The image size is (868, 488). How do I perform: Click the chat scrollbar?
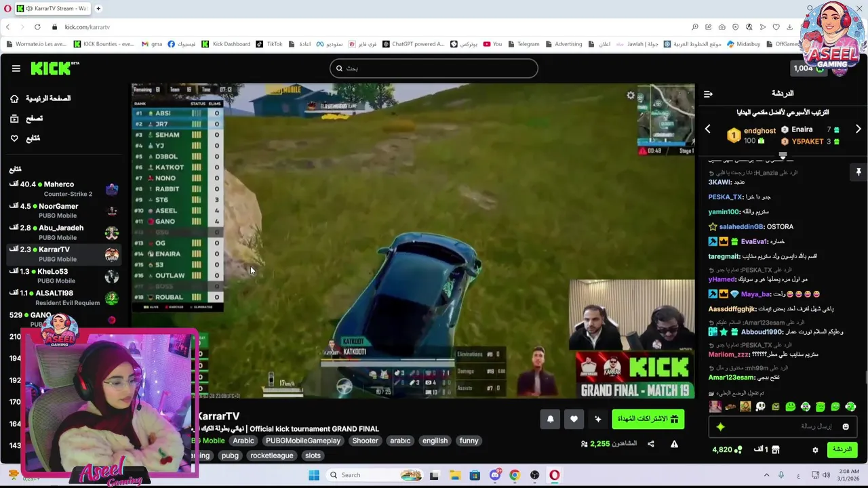(866, 377)
